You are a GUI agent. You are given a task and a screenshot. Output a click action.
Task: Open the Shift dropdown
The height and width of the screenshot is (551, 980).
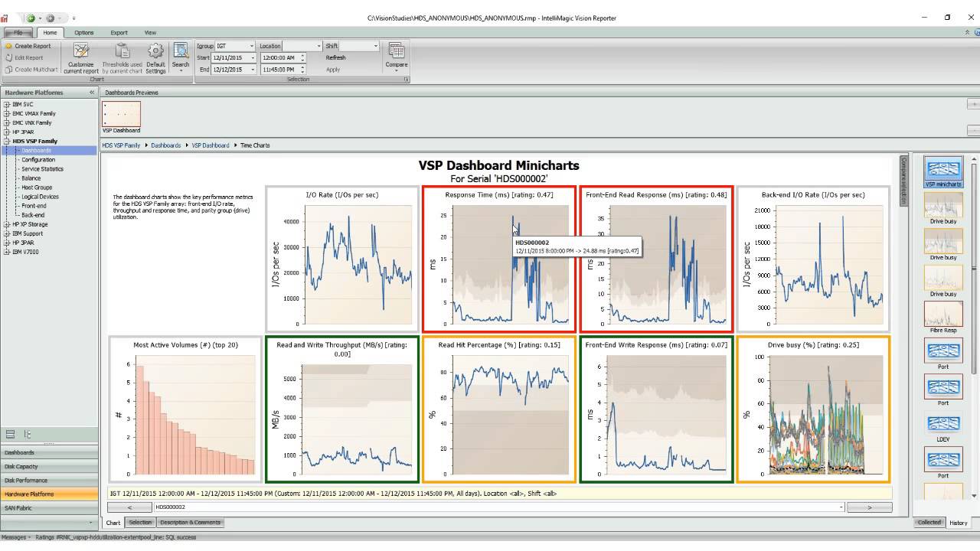coord(375,46)
